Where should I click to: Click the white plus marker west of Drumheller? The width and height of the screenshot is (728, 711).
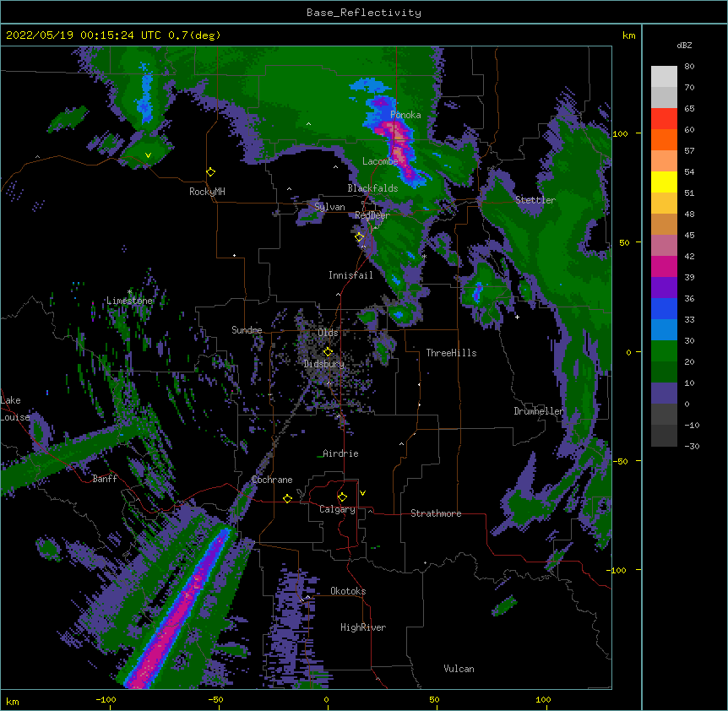[517, 317]
